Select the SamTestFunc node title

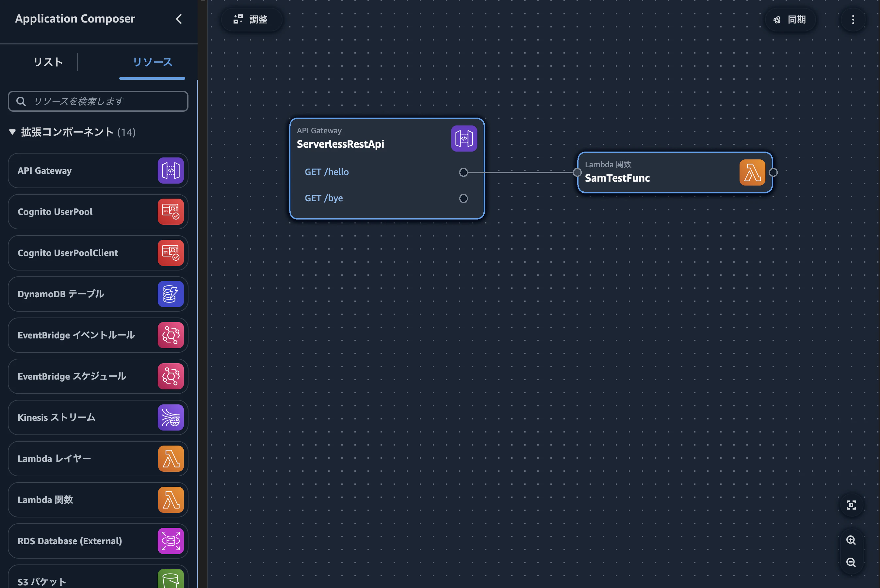(617, 178)
